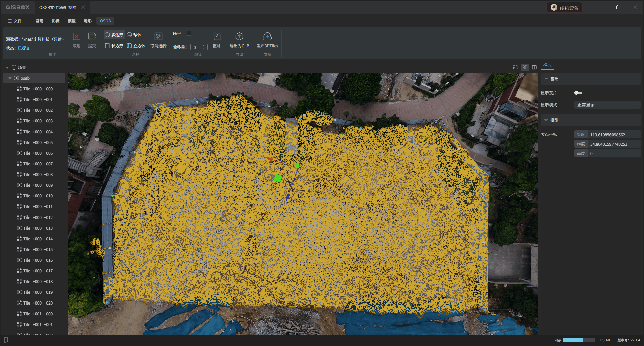
Task: Enable the 压平 flatten checkbox
Action: [189, 33]
